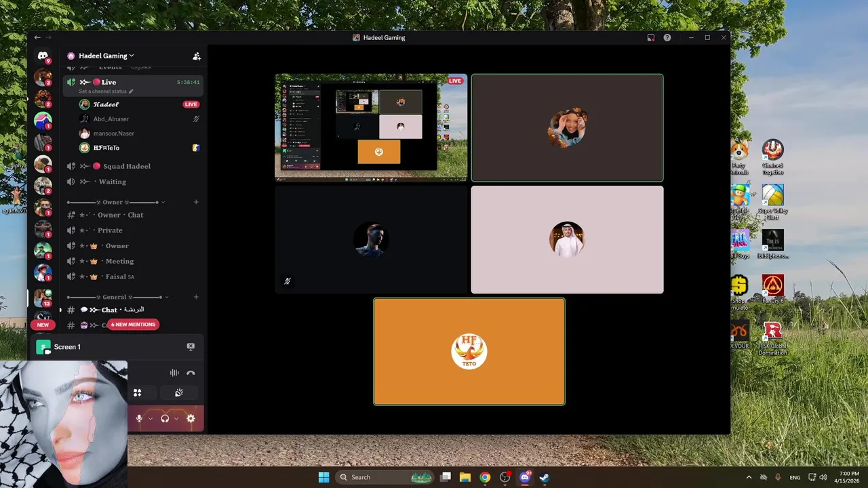This screenshot has width=868, height=488.
Task: Open Google Chrome from the taskbar
Action: (x=485, y=477)
